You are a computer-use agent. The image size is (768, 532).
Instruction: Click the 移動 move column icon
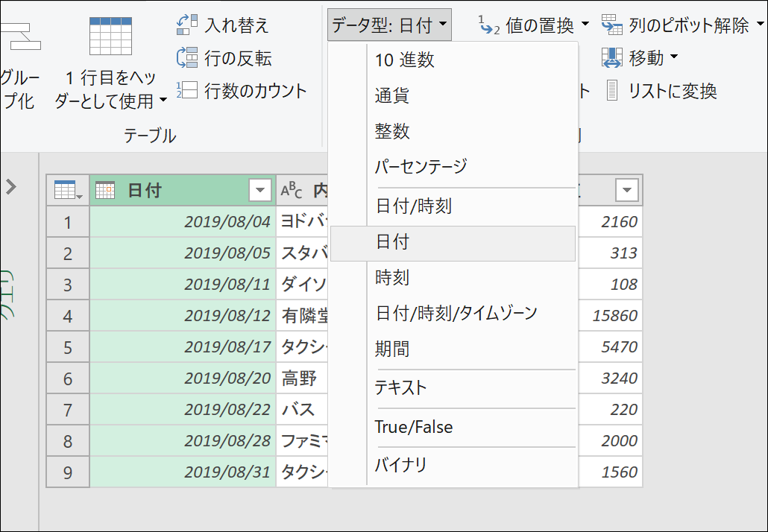click(611, 58)
